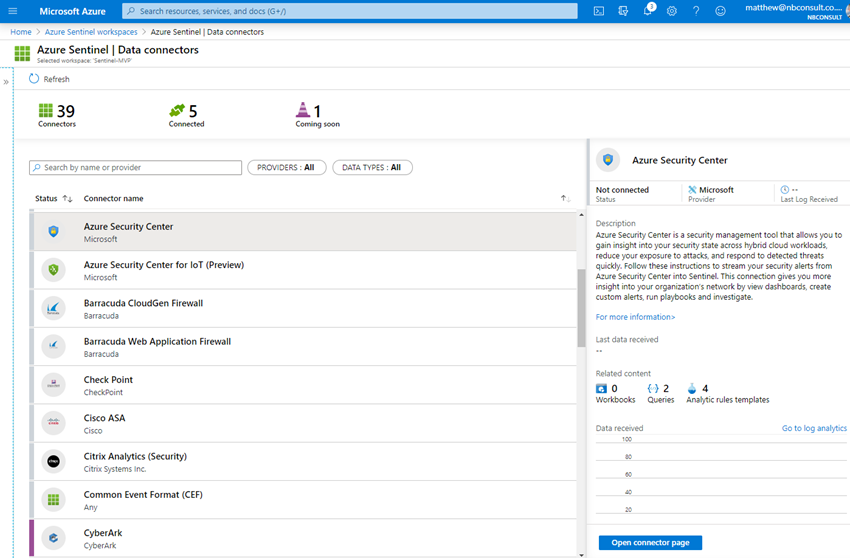Image resolution: width=850 pixels, height=558 pixels.
Task: Open the Azure portal hamburger menu
Action: (12, 11)
